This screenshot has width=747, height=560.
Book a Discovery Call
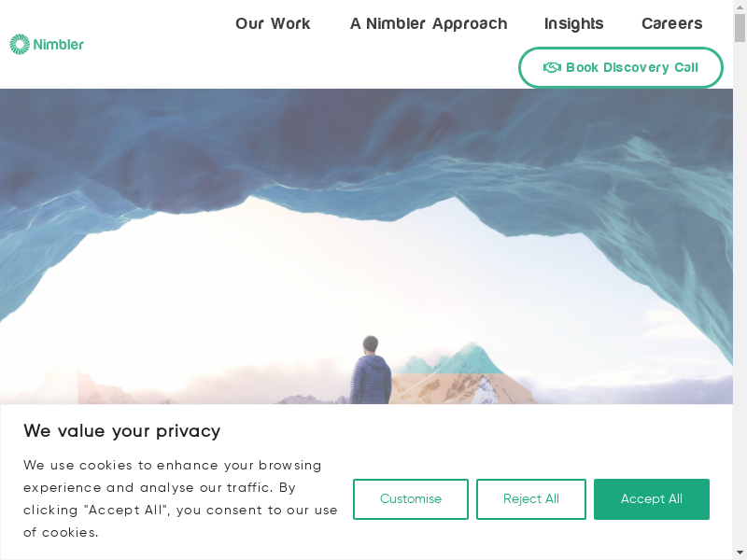tap(621, 67)
